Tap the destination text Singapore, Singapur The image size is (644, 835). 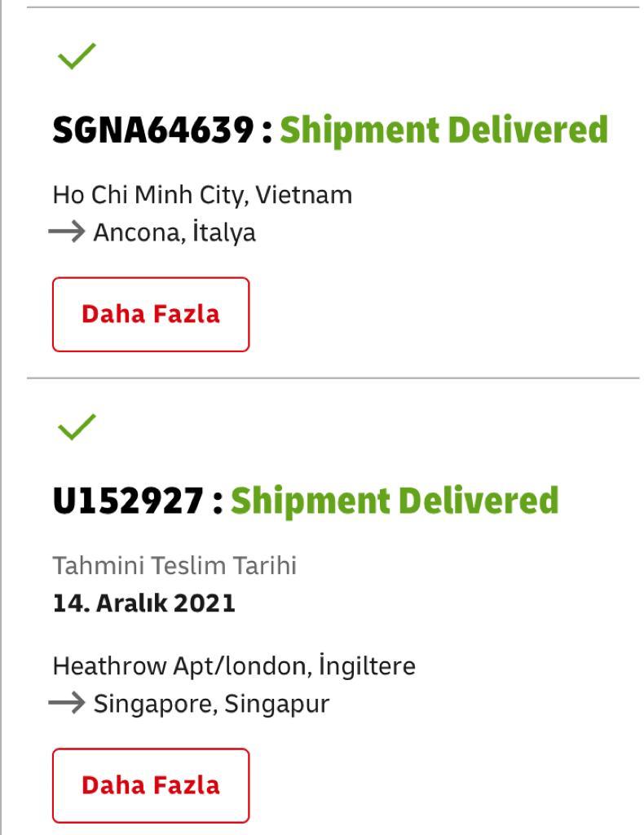point(211,703)
